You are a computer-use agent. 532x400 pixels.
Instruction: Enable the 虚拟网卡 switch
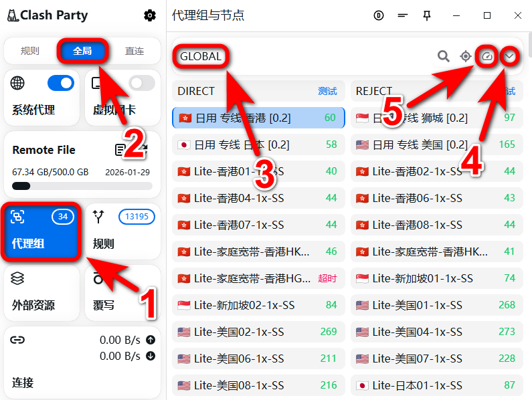click(x=142, y=83)
